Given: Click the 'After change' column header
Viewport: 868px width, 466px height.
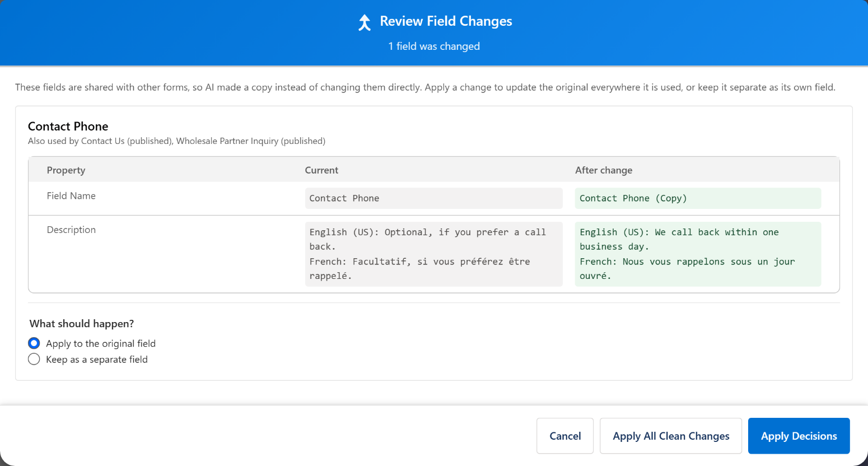Looking at the screenshot, I should [x=604, y=170].
